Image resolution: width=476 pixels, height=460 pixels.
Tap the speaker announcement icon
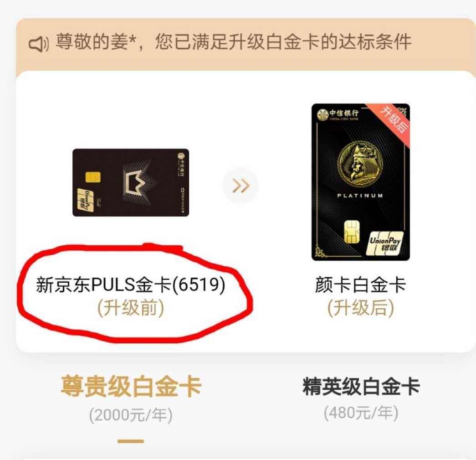(x=38, y=44)
